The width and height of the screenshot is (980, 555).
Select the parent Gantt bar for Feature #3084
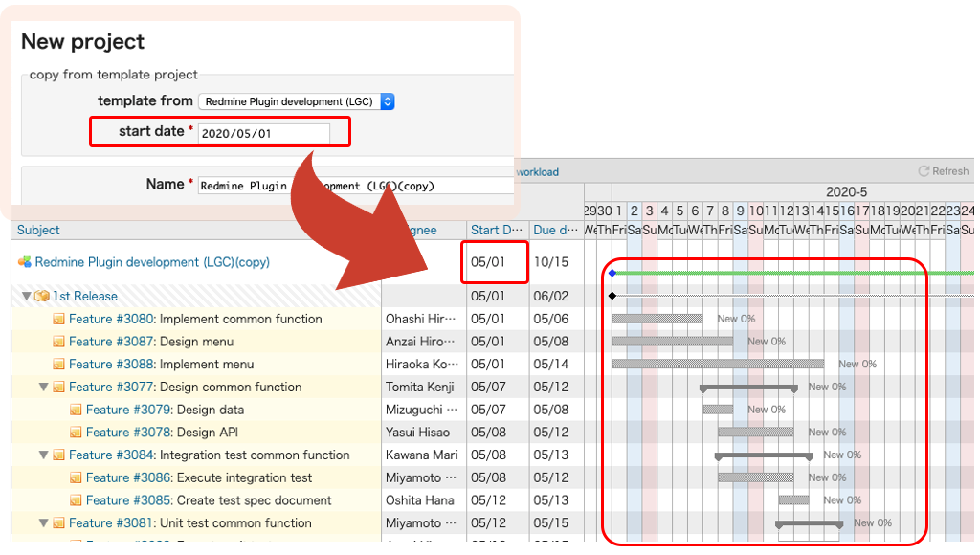[764, 456]
